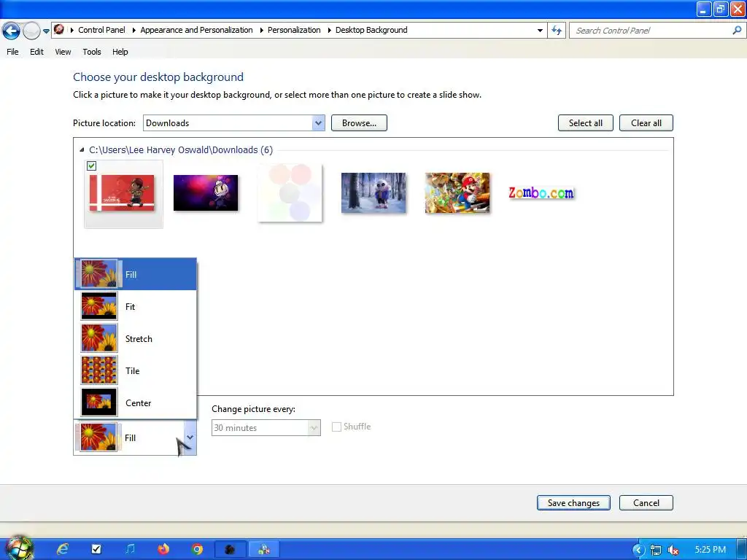Toggle the Shuffle checkbox

click(336, 427)
